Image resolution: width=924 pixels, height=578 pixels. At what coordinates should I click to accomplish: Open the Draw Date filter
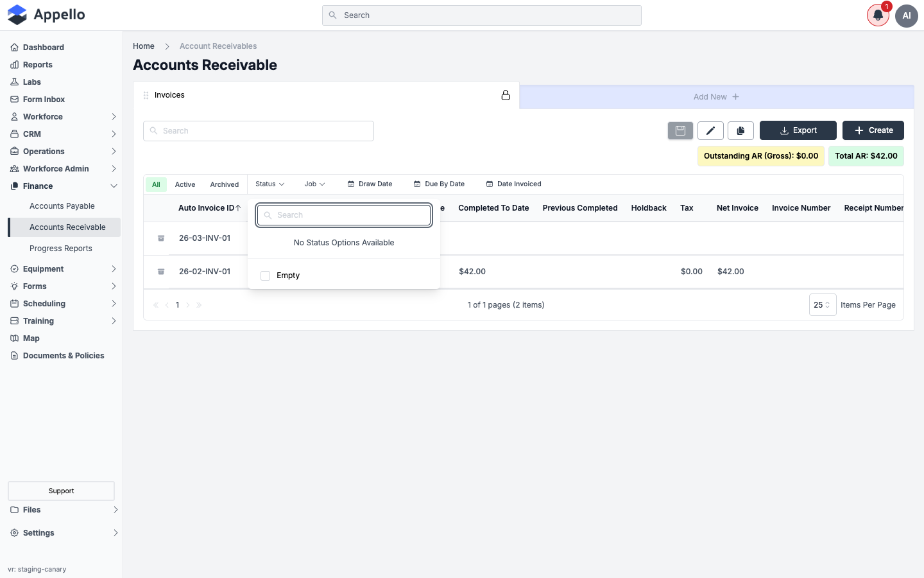pyautogui.click(x=370, y=184)
